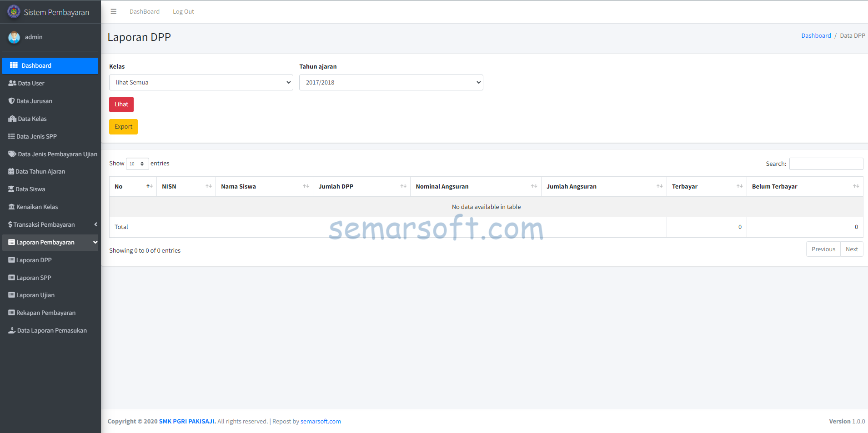
Task: Collapse the Laporan Pembayaran submenu chevron
Action: pos(95,242)
